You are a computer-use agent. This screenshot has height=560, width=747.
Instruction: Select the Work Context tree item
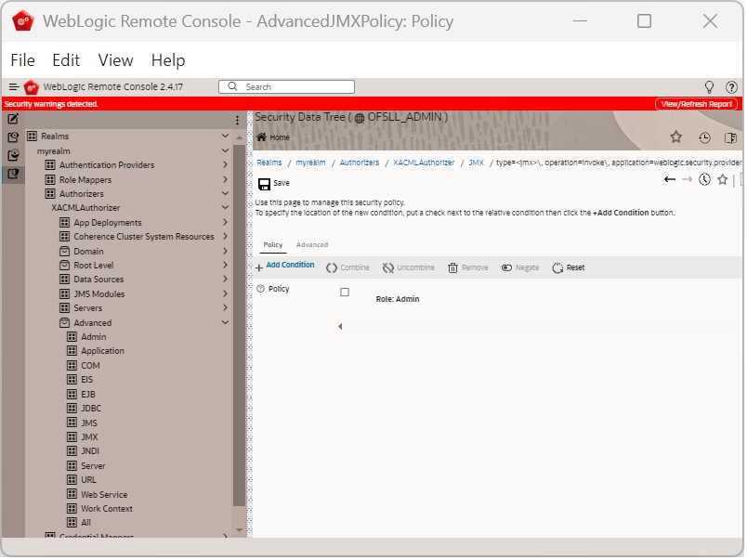[107, 511]
